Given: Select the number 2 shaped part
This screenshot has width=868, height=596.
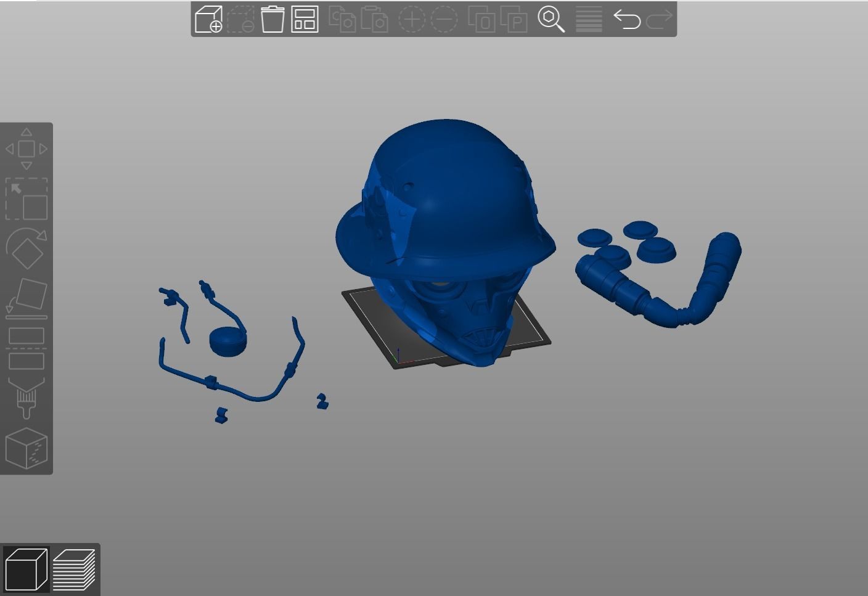Looking at the screenshot, I should (322, 402).
